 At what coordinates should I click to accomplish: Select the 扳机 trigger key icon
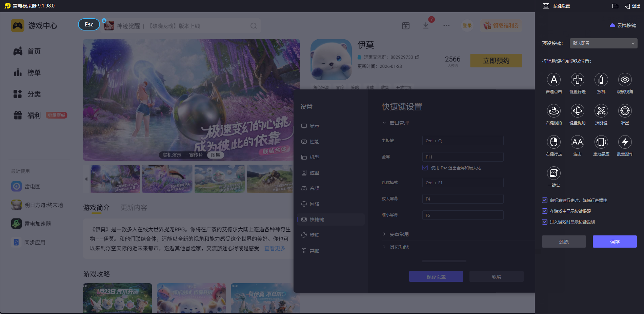click(x=601, y=80)
